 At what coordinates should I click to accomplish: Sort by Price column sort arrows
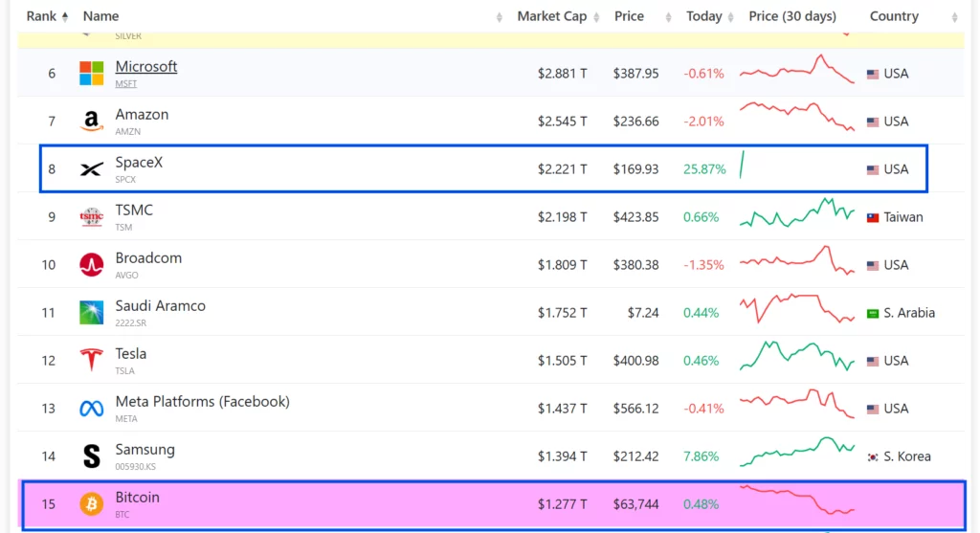tap(668, 17)
